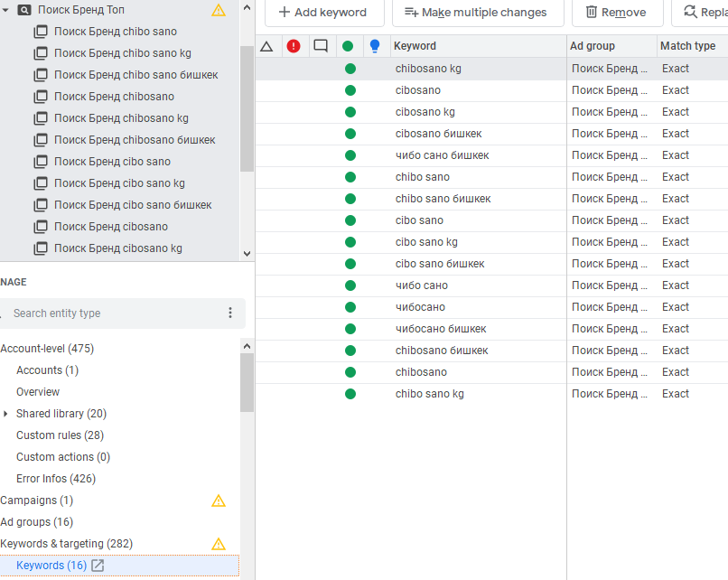This screenshot has height=580, width=728.
Task: Select ad group Поиск Бренд cibo sano kg
Action: [119, 183]
